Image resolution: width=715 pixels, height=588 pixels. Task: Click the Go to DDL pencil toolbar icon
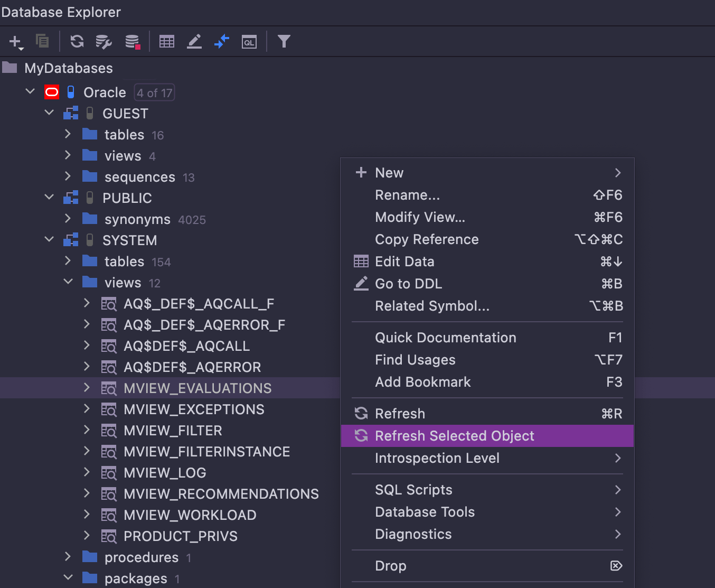(194, 41)
